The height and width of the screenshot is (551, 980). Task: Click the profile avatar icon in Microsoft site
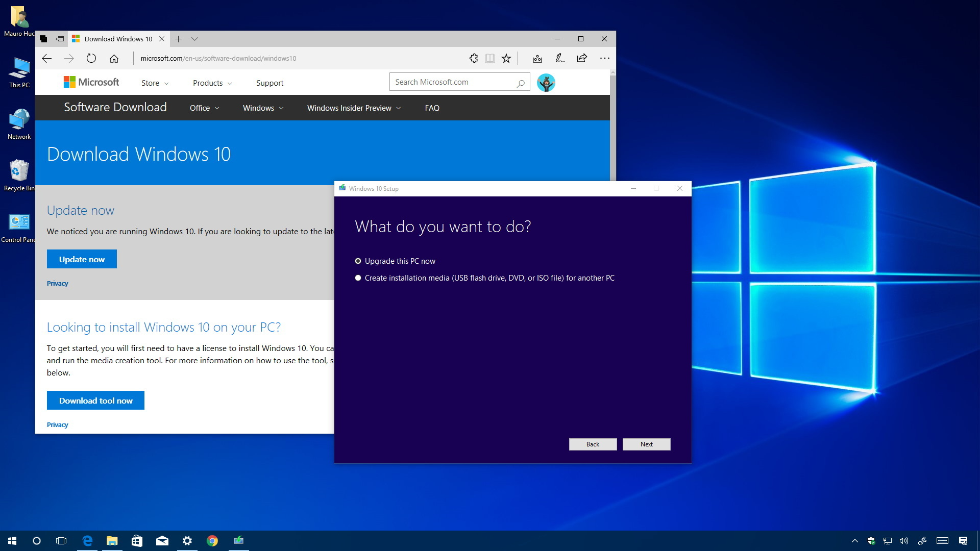point(545,82)
